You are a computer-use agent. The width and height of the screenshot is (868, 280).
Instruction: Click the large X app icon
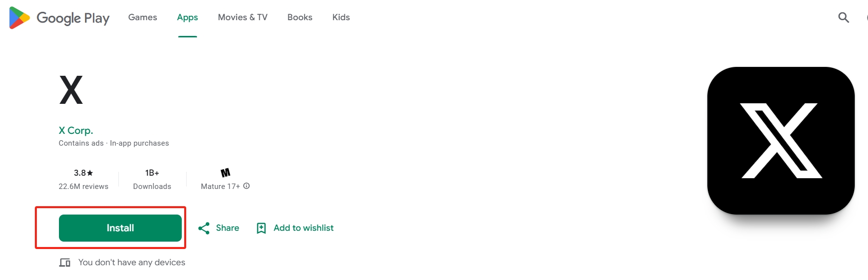tap(781, 141)
